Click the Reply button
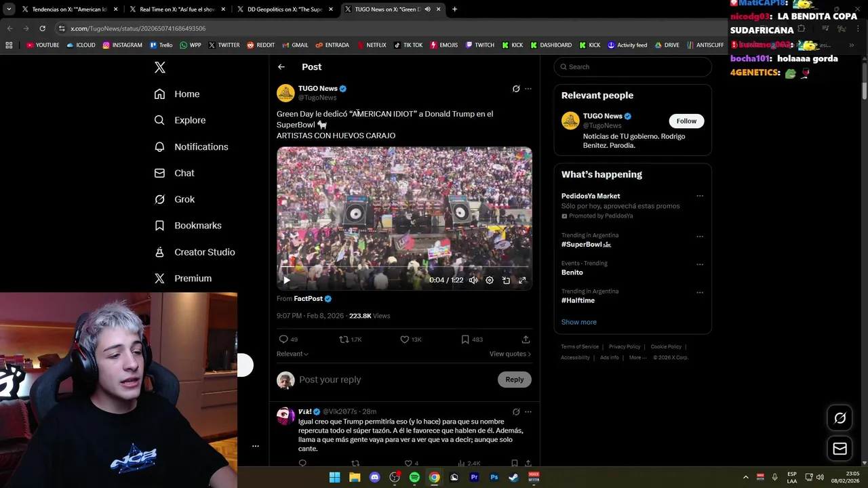This screenshot has height=488, width=868. point(515,380)
